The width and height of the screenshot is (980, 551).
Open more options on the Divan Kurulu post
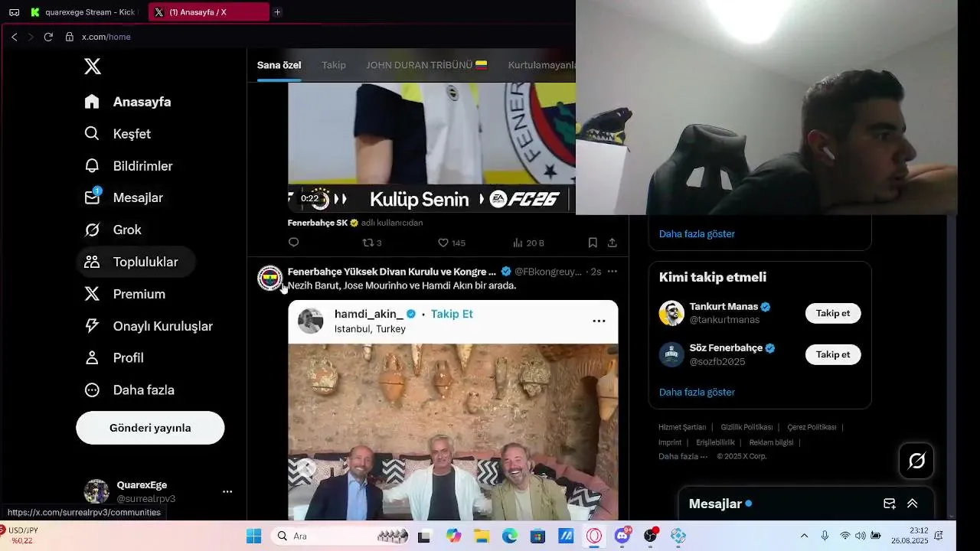[612, 272]
